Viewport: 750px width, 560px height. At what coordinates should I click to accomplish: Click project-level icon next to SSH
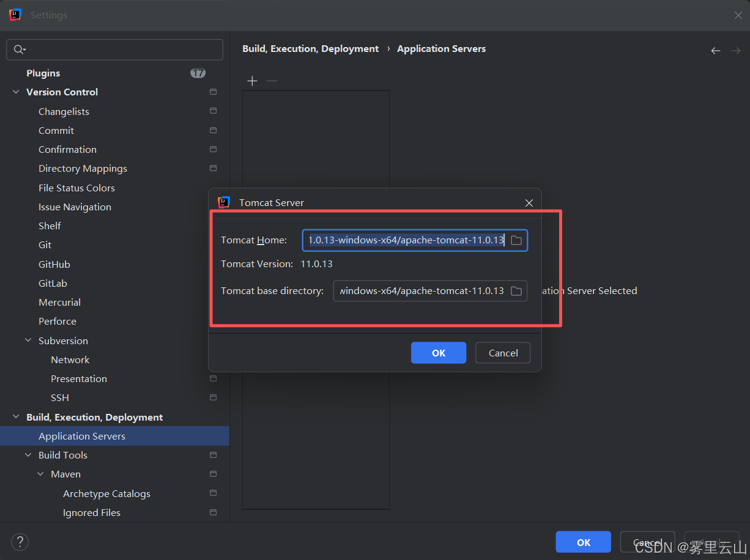213,397
